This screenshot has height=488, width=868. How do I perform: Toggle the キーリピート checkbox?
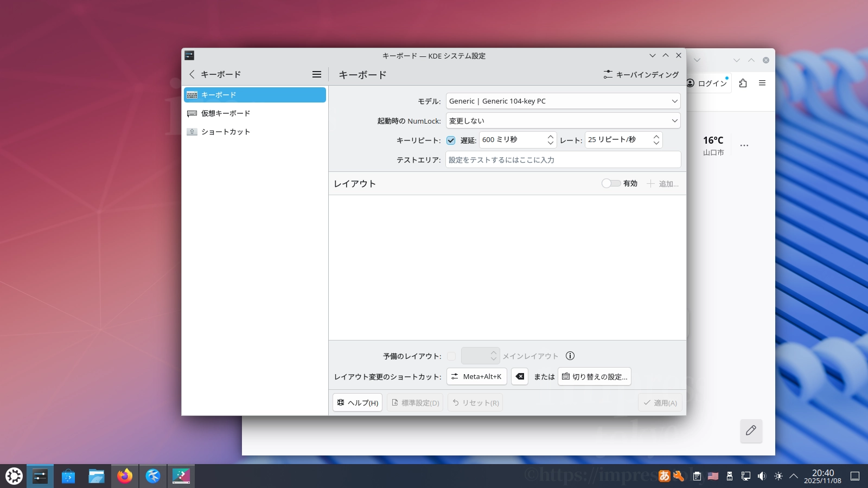point(451,140)
